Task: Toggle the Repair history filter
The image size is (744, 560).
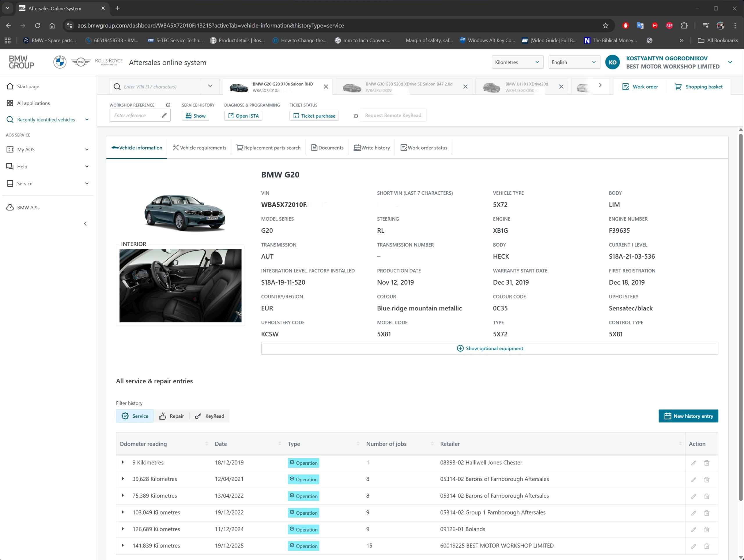Action: [171, 416]
